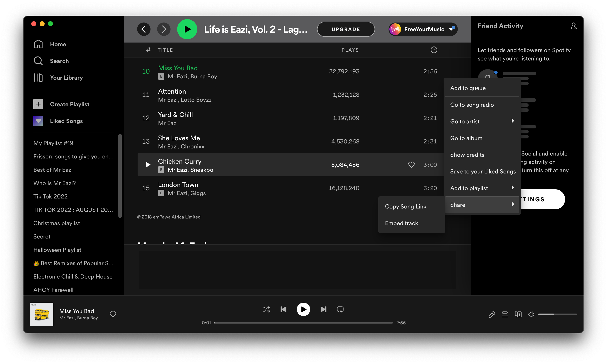This screenshot has width=607, height=364.
Task: Click the TITLE column header
Action: pos(165,50)
